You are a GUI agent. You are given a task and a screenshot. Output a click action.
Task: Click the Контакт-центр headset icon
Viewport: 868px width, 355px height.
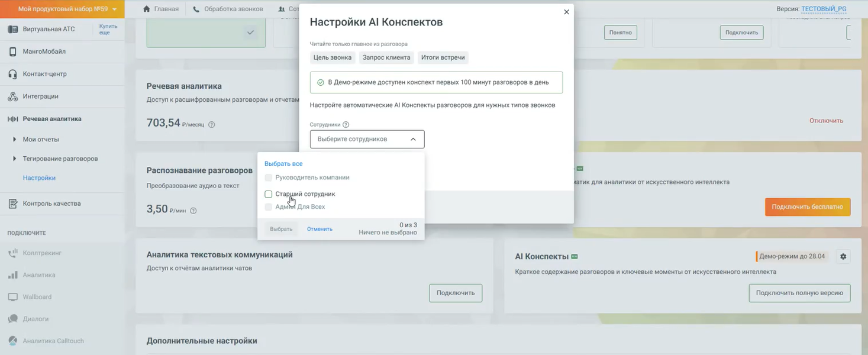(x=12, y=74)
